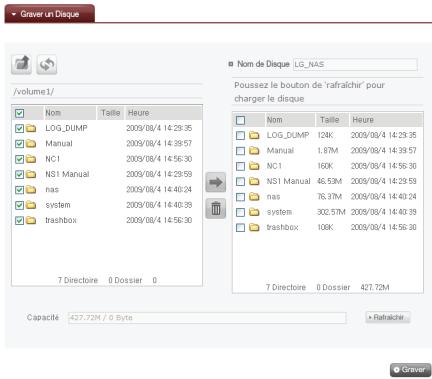Click the trash bin remove icon
Image resolution: width=432 pixels, height=379 pixels.
(216, 208)
